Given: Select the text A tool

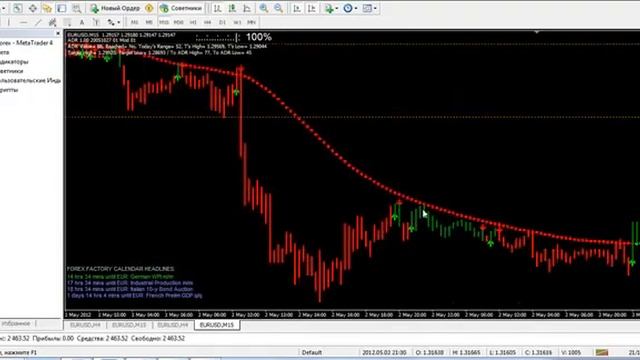Looking at the screenshot, I should [x=82, y=22].
